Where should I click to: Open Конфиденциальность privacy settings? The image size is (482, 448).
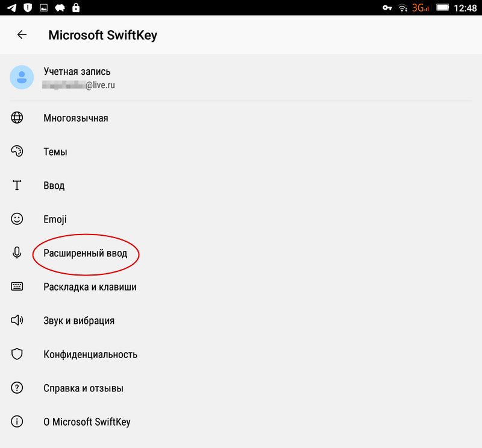[x=241, y=354]
